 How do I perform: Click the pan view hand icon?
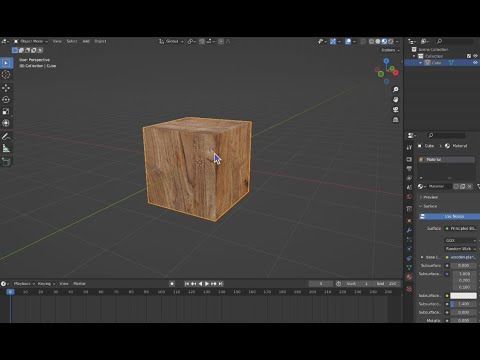click(x=395, y=99)
